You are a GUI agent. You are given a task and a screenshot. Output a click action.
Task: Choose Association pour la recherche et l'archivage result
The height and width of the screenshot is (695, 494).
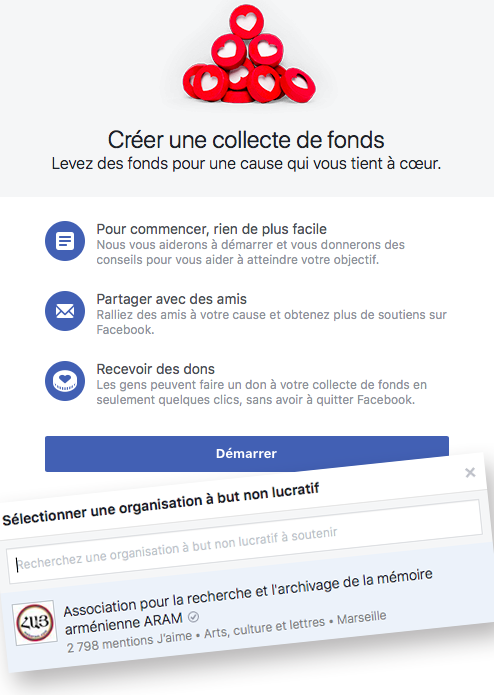pos(246,614)
